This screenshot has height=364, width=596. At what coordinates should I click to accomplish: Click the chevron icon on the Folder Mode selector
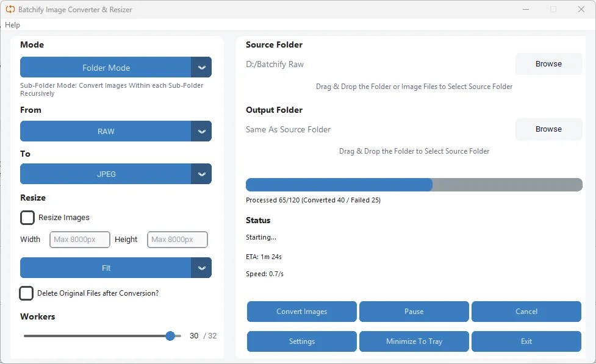coord(202,67)
